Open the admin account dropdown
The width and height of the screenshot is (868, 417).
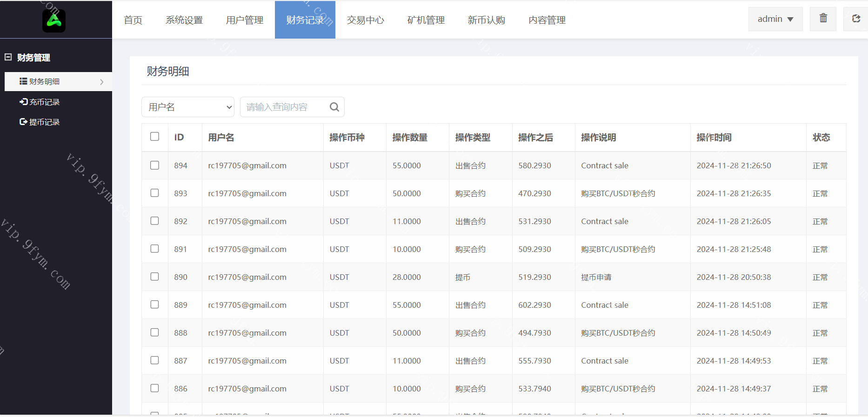click(x=775, y=19)
